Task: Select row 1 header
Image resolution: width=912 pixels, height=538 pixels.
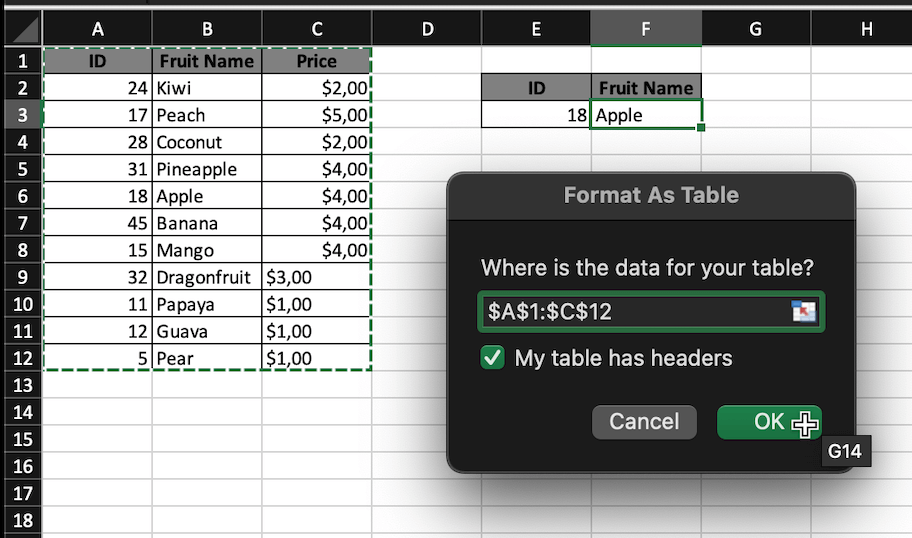Action: [x=23, y=60]
